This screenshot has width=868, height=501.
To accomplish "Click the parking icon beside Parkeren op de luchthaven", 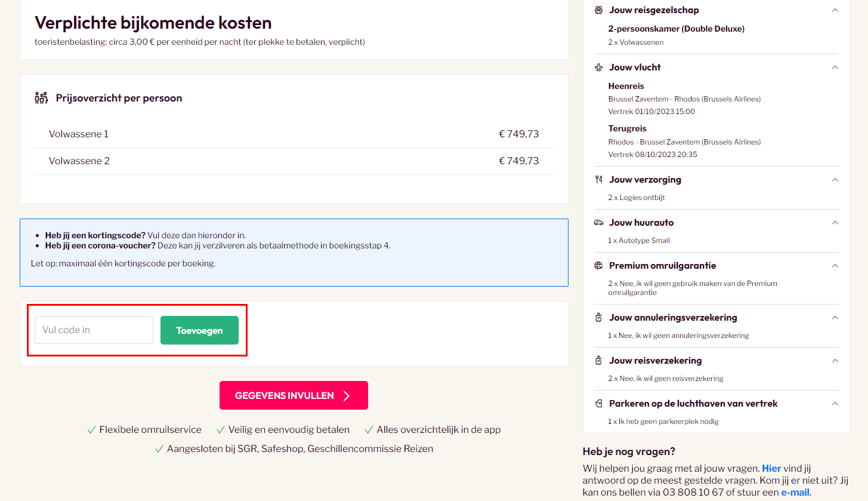I will (599, 404).
